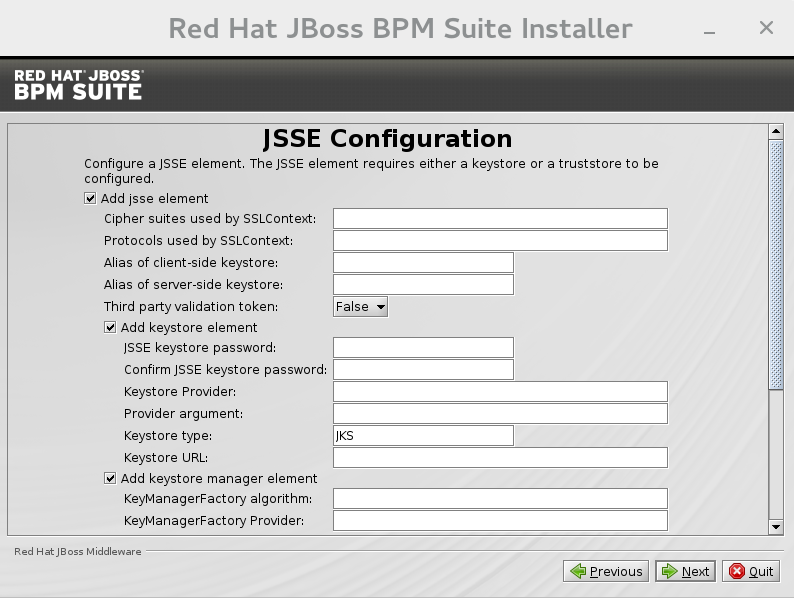Disable Add keystore manager element checkbox
The image size is (794, 598).
click(x=111, y=478)
